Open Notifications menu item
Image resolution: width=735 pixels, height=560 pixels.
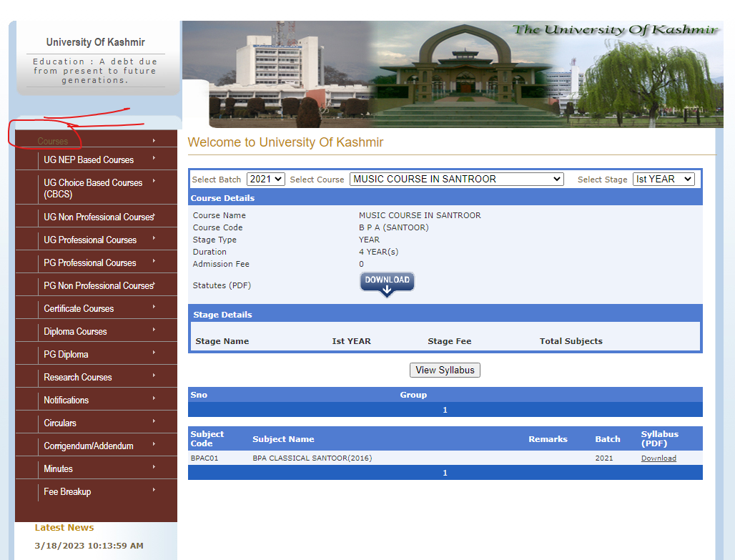(96, 400)
